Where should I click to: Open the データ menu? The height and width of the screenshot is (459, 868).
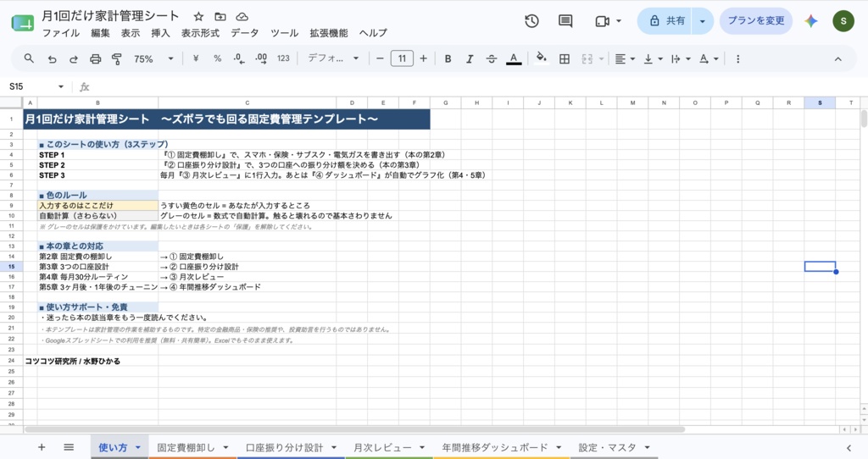pos(245,33)
